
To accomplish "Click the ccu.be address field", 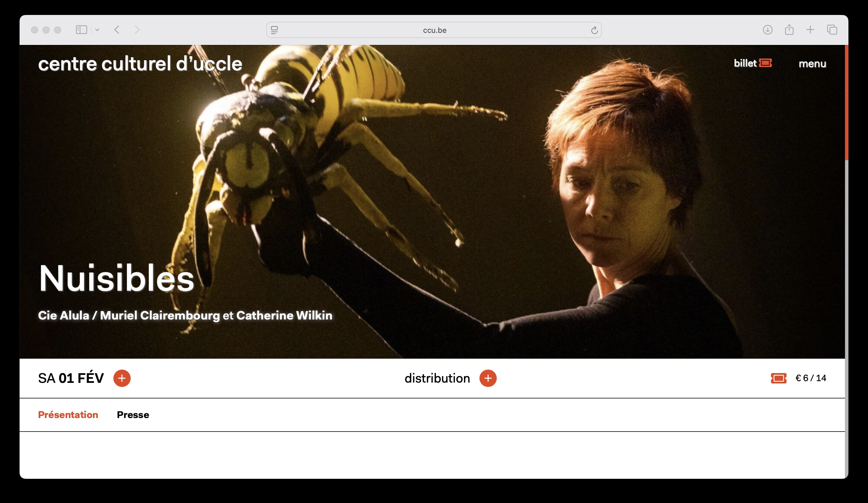I will 434,30.
